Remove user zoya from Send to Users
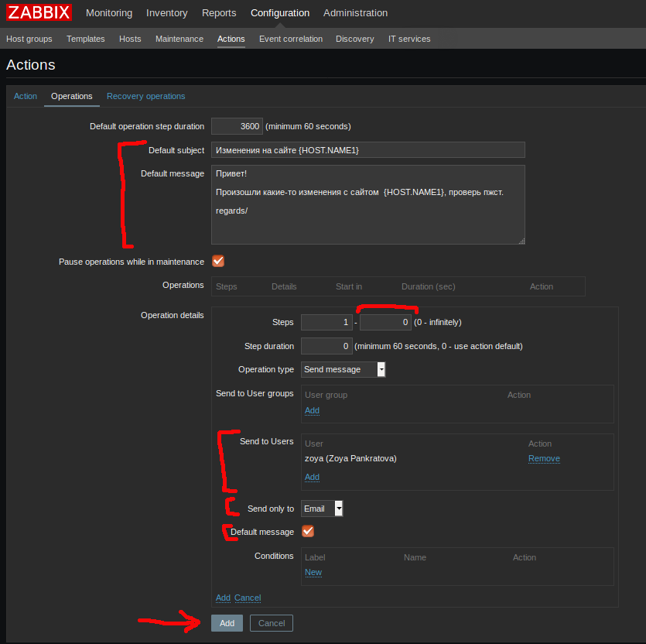Viewport: 646px width, 644px height. (543, 458)
